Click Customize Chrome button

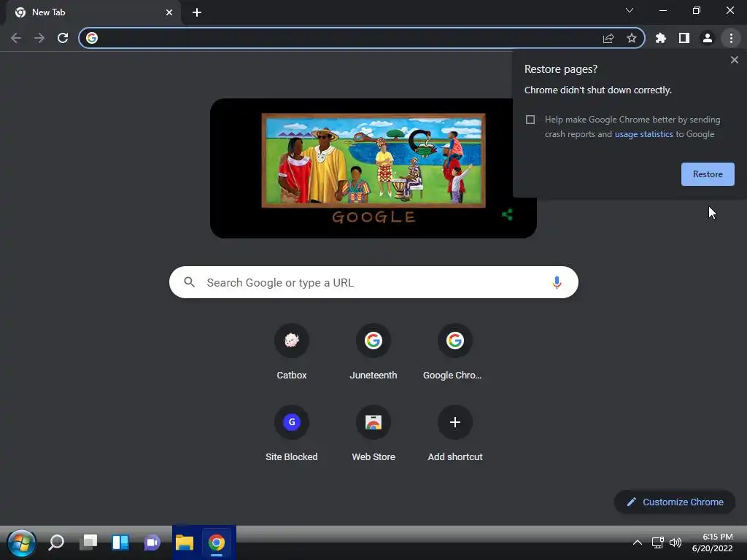[675, 502]
